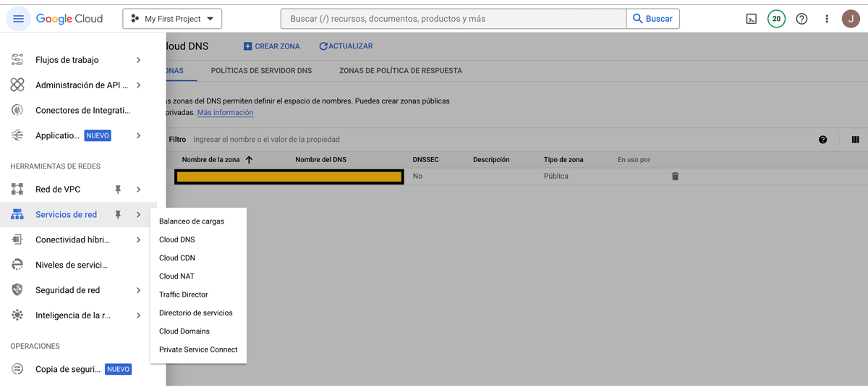Expand Servicios de red submenu arrow
This screenshot has height=390, width=868.
point(138,215)
